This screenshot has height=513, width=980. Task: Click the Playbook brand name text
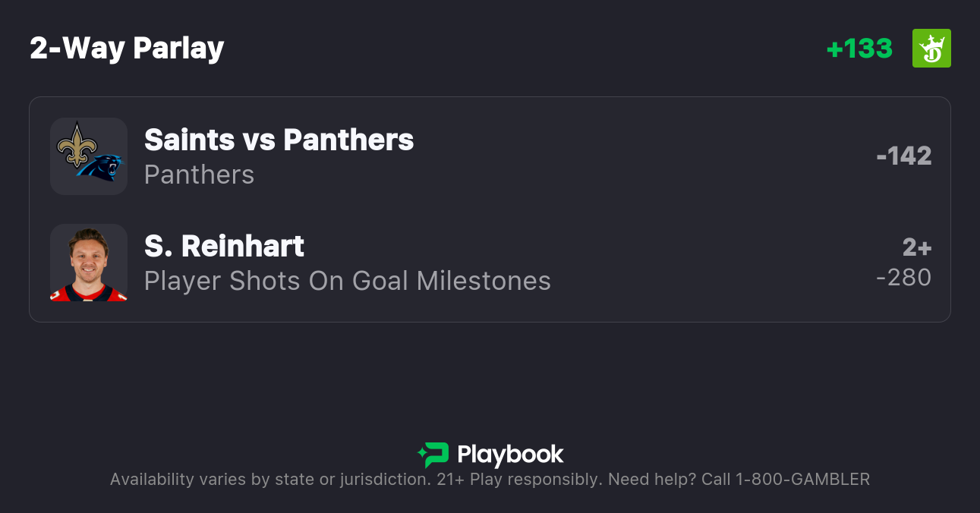point(510,455)
